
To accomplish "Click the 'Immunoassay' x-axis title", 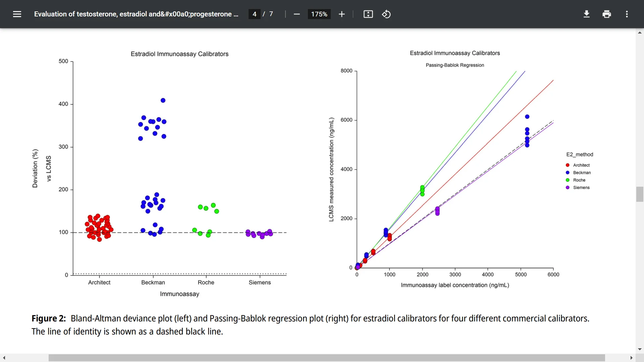I will 179,294.
